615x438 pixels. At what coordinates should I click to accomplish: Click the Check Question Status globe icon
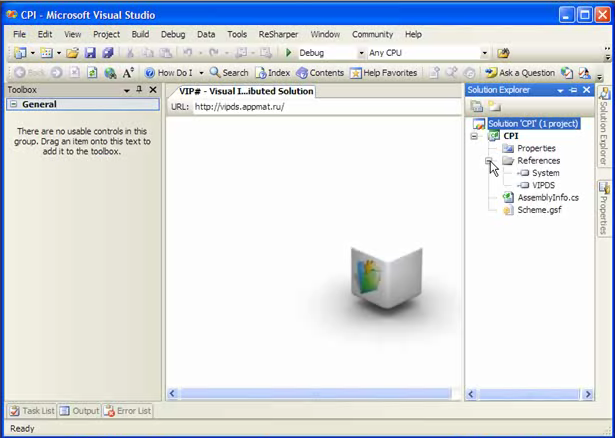566,73
